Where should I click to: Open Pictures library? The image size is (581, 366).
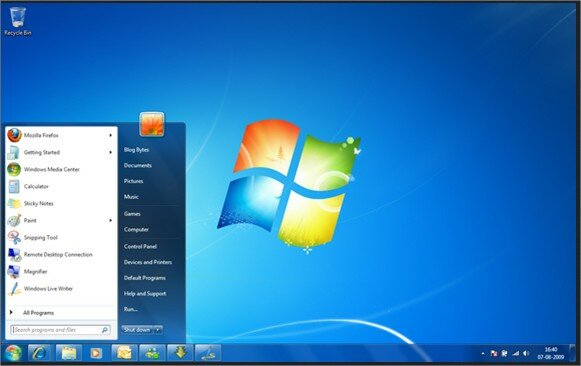133,181
